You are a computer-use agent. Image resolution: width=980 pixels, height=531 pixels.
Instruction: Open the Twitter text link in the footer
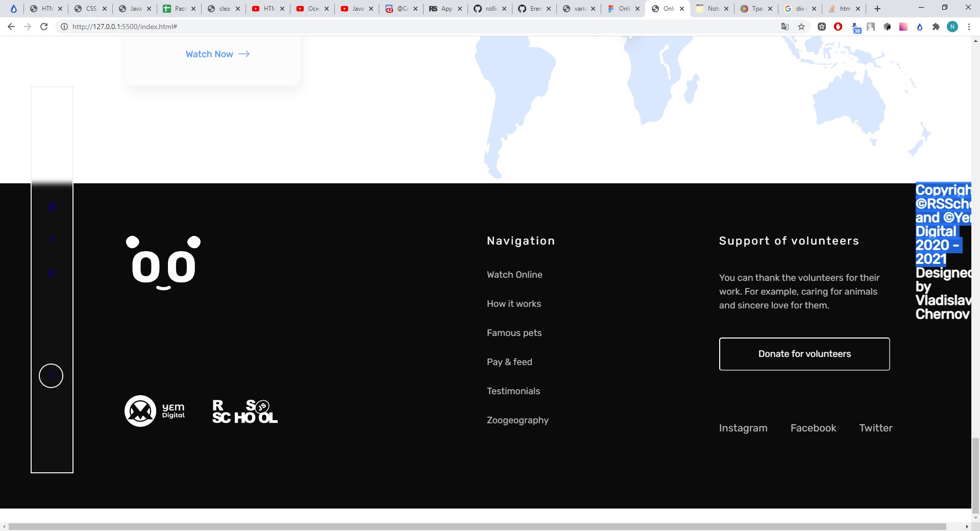(876, 428)
